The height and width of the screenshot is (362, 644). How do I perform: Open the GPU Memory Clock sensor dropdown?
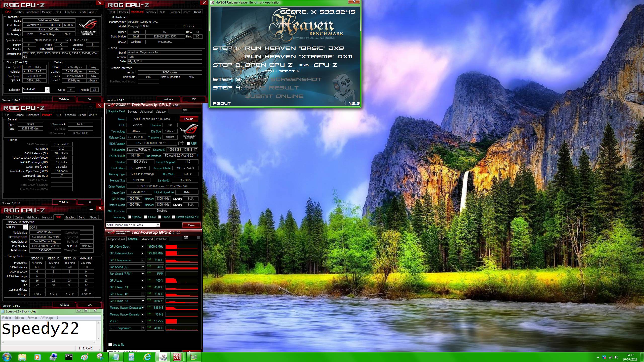pyautogui.click(x=127, y=253)
